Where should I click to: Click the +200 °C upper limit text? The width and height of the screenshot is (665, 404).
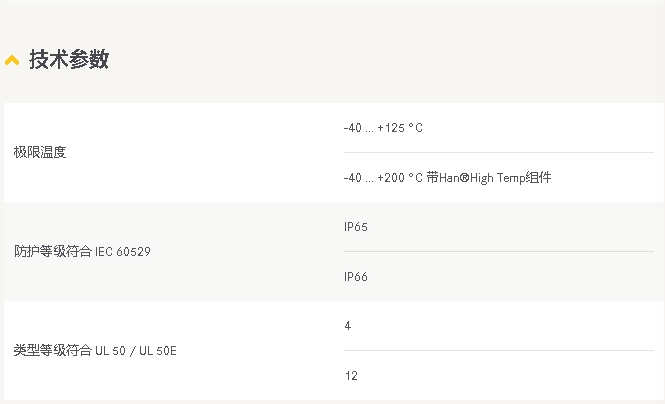(x=400, y=178)
